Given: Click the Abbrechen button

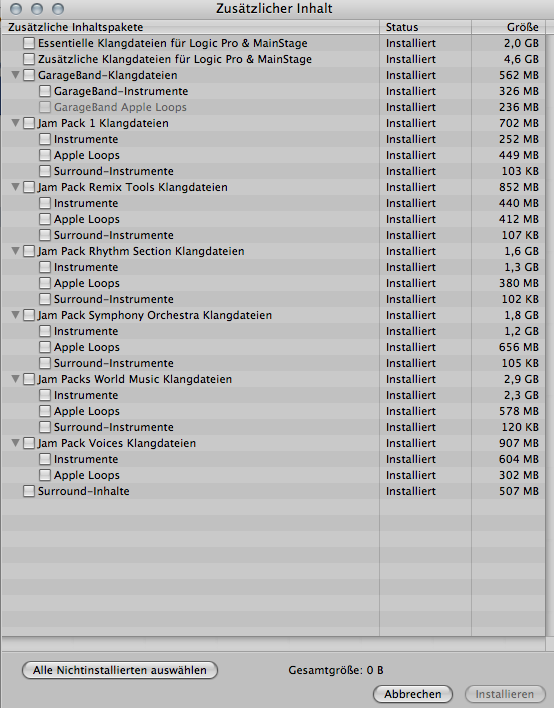Looking at the screenshot, I should click(x=413, y=694).
